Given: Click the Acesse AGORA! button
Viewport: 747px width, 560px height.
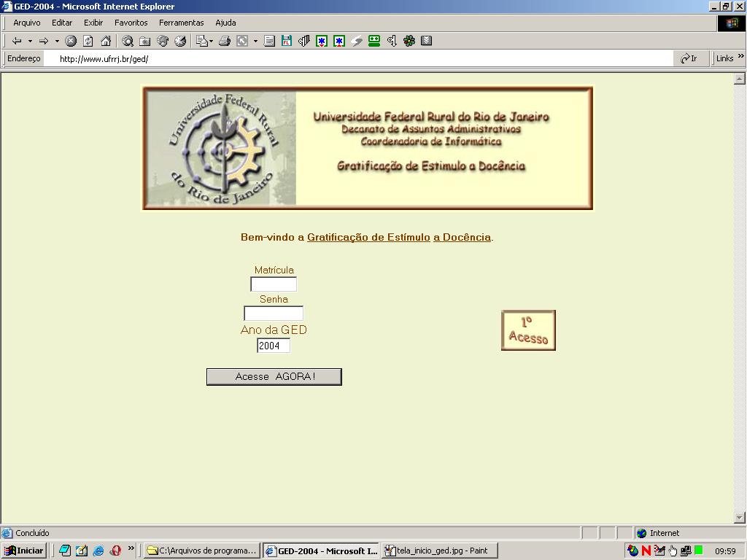Looking at the screenshot, I should [274, 377].
